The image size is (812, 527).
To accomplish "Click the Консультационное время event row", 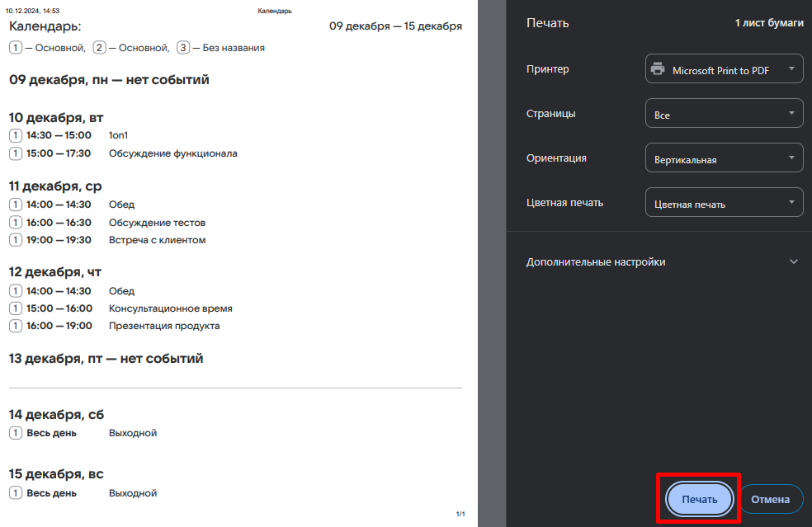I will click(171, 308).
